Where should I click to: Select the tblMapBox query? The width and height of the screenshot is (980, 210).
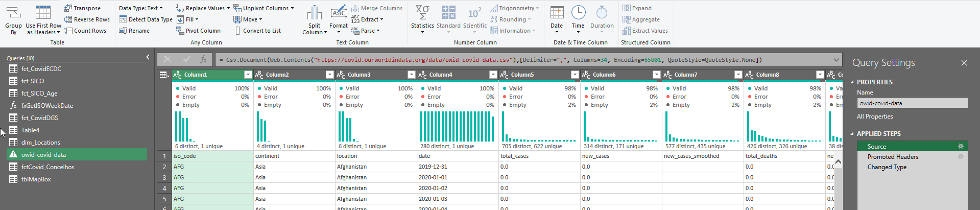tap(77, 179)
